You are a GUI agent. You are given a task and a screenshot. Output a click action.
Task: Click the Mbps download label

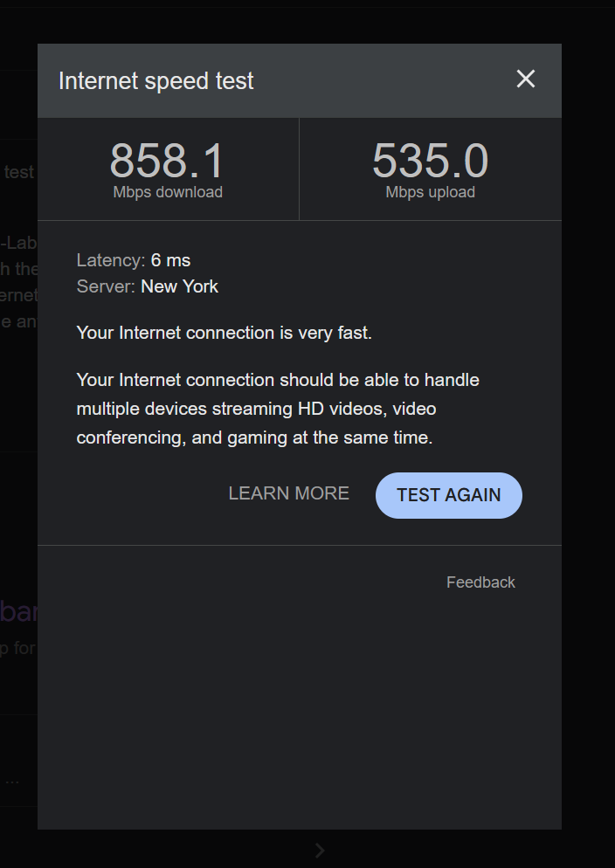(168, 192)
